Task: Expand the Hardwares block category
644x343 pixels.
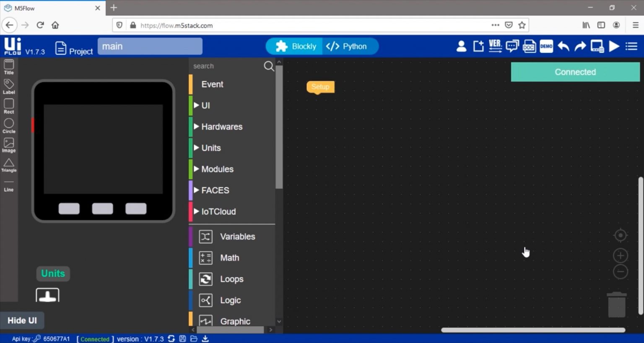Action: click(222, 126)
